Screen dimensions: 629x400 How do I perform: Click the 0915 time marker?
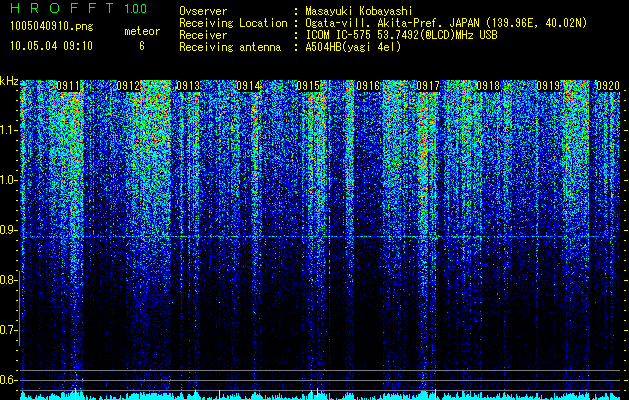(308, 86)
